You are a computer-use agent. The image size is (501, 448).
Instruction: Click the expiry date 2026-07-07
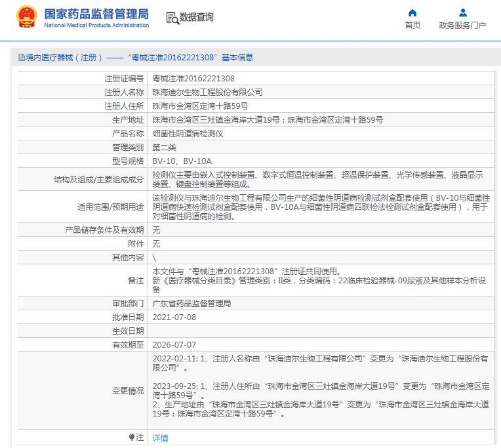pos(174,345)
